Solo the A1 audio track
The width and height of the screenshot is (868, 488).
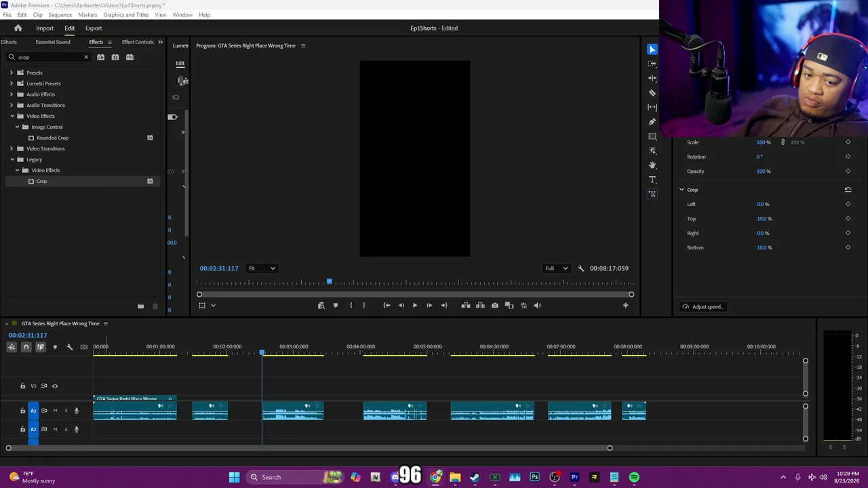pyautogui.click(x=66, y=411)
